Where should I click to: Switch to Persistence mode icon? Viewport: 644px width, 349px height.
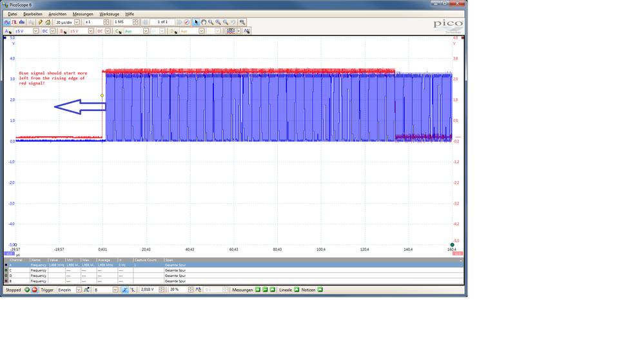(x=14, y=22)
